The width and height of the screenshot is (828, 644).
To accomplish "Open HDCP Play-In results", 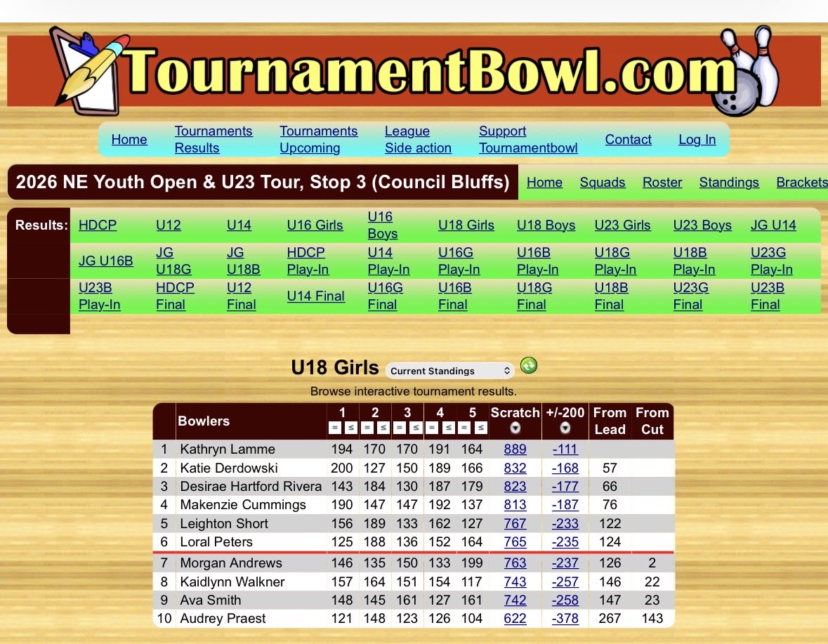I will 308,261.
